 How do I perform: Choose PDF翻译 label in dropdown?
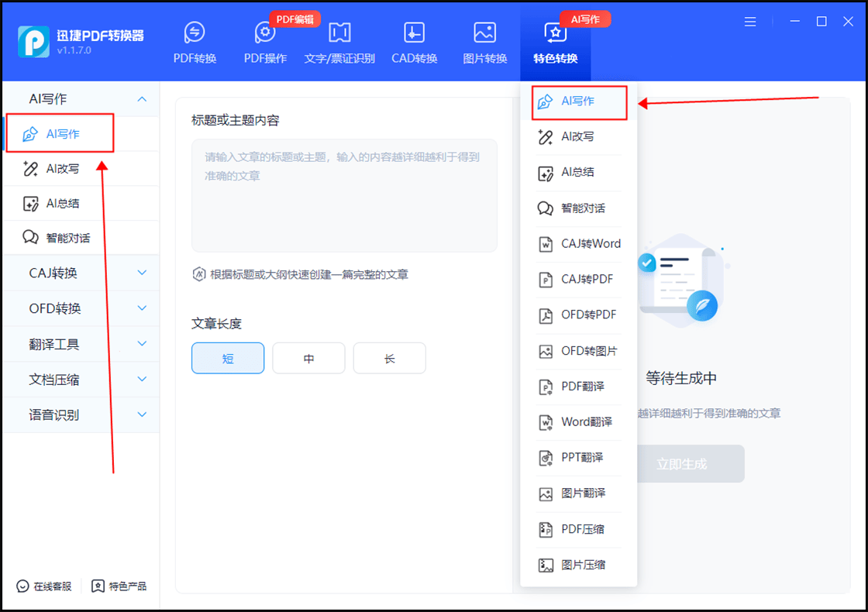(x=583, y=387)
